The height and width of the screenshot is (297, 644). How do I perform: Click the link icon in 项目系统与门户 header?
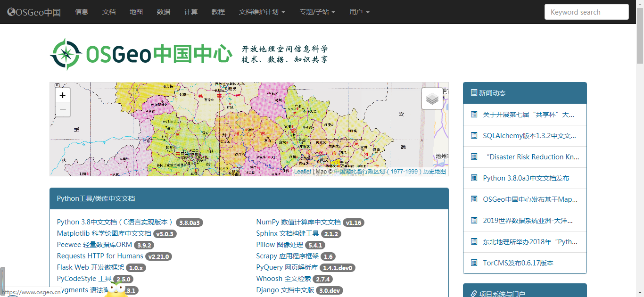[x=474, y=294]
